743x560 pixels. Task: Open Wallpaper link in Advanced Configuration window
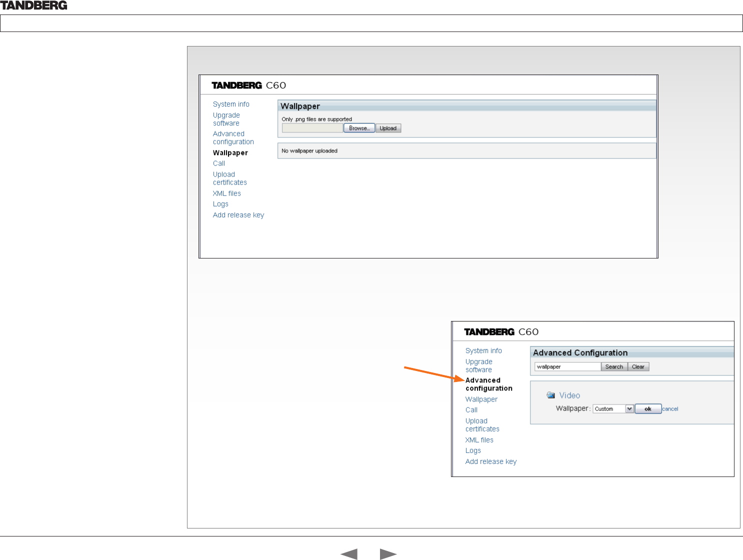tap(481, 399)
